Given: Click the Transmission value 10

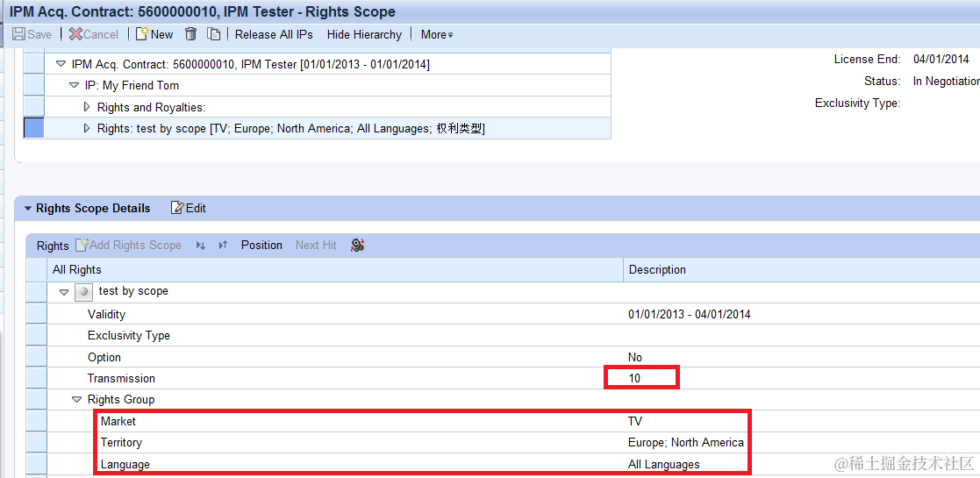Looking at the screenshot, I should [634, 378].
